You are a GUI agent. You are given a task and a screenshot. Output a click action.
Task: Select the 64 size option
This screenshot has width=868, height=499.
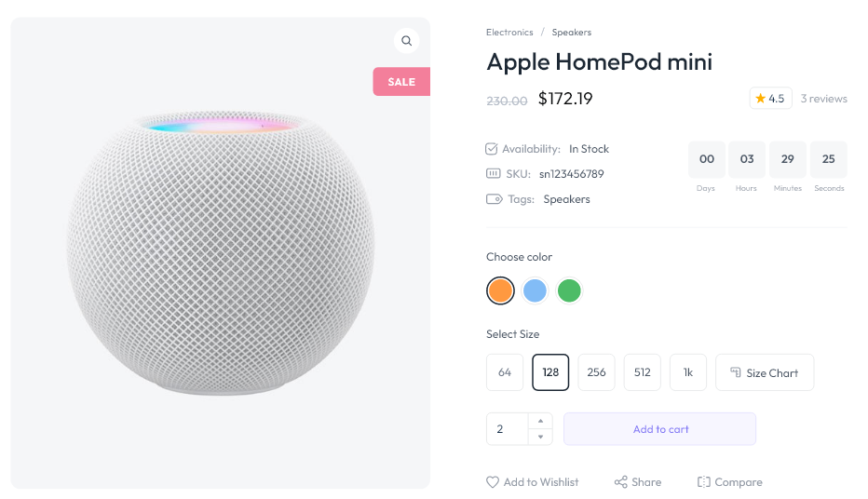click(505, 372)
